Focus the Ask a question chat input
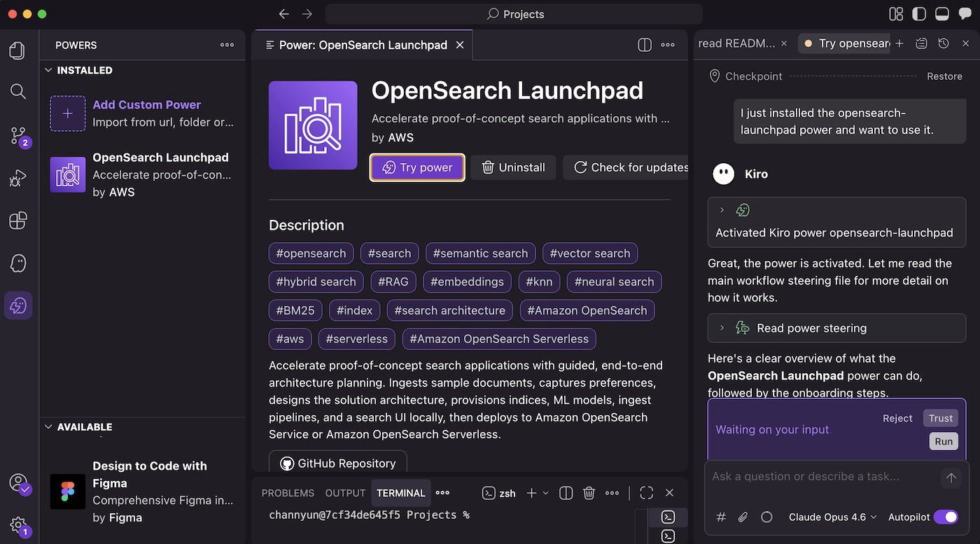This screenshot has width=980, height=544. tap(822, 477)
